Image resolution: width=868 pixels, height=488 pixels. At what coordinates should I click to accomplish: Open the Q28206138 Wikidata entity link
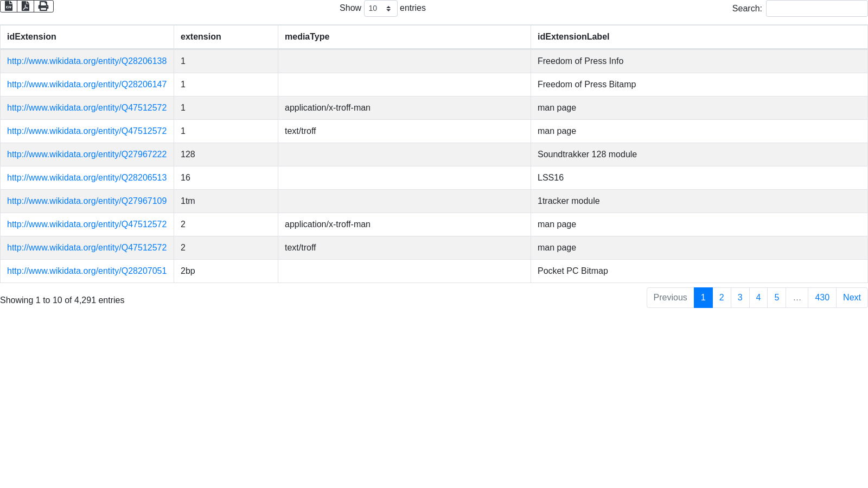(x=87, y=61)
